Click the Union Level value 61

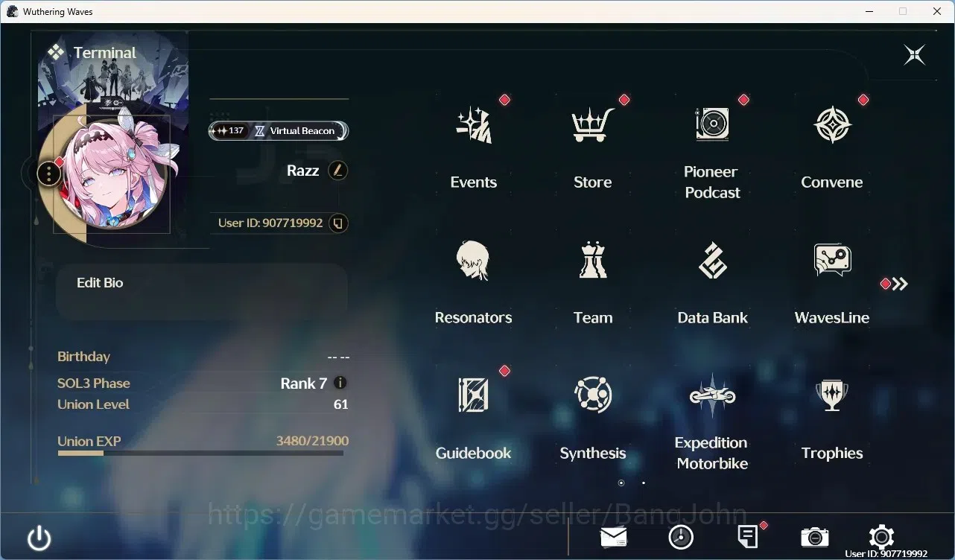pos(341,404)
